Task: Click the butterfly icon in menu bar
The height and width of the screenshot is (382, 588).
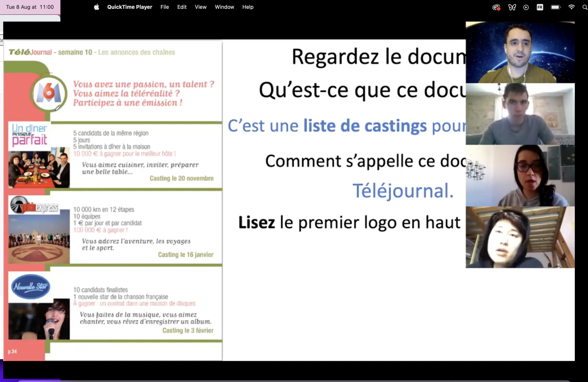Action: [512, 7]
